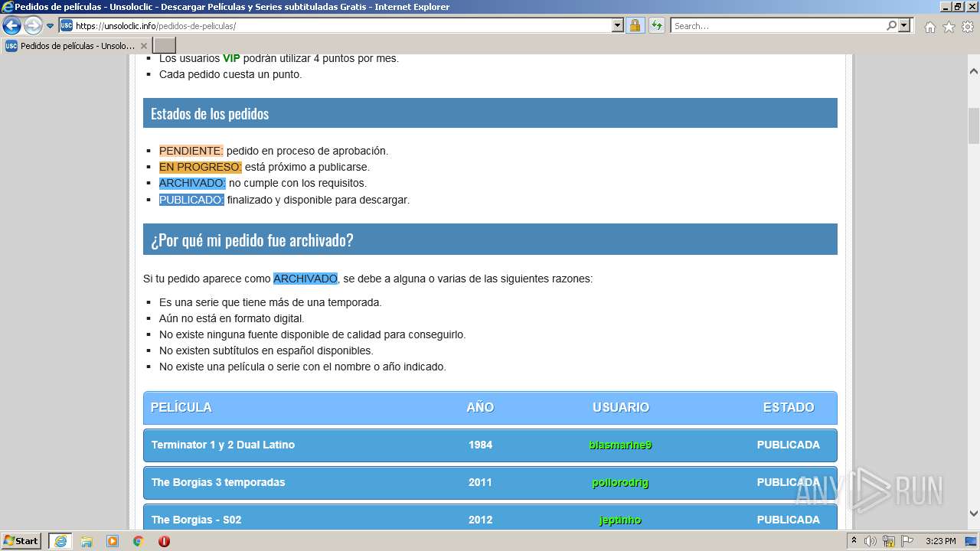The image size is (980, 551).
Task: Click the ESTADO column header
Action: coord(789,407)
